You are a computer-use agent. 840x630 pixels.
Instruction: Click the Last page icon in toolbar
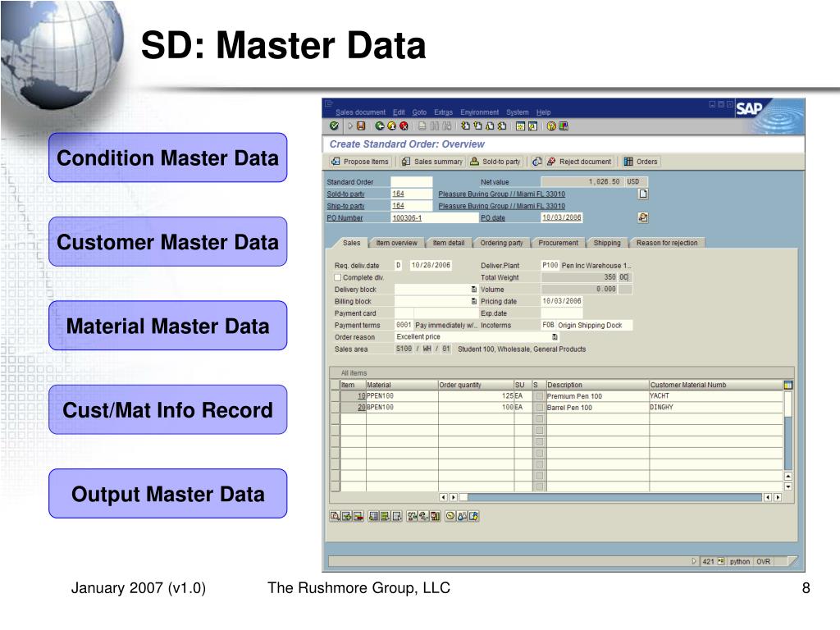click(502, 126)
